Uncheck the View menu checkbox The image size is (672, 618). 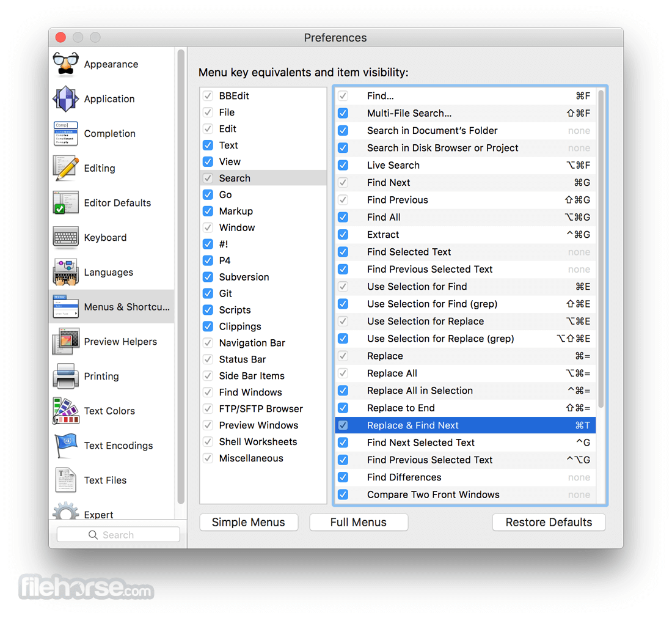click(x=208, y=162)
